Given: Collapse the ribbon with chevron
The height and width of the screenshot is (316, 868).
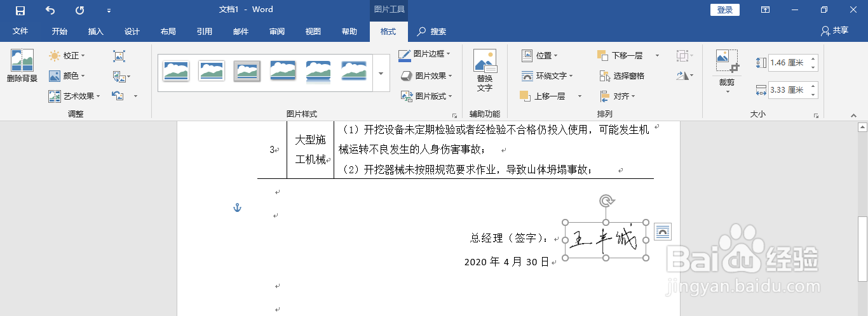Looking at the screenshot, I should pos(853,115).
